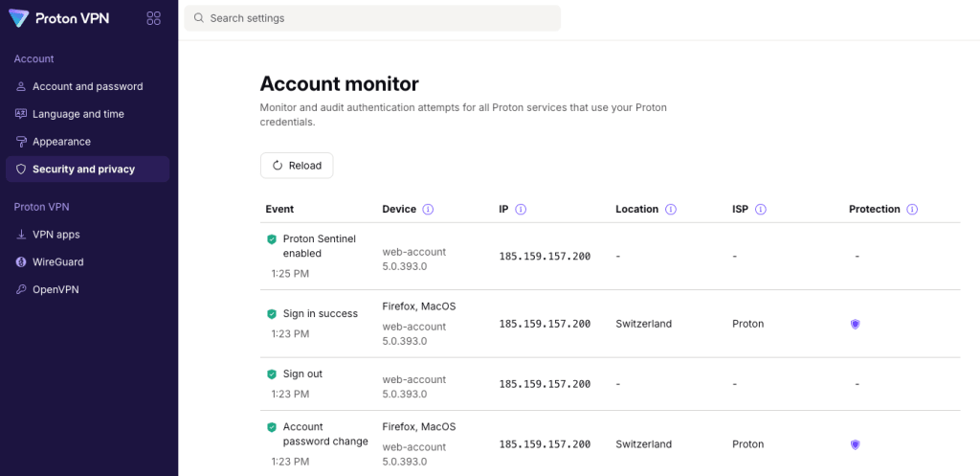Click the user icon beside Account and password

pyautogui.click(x=21, y=86)
